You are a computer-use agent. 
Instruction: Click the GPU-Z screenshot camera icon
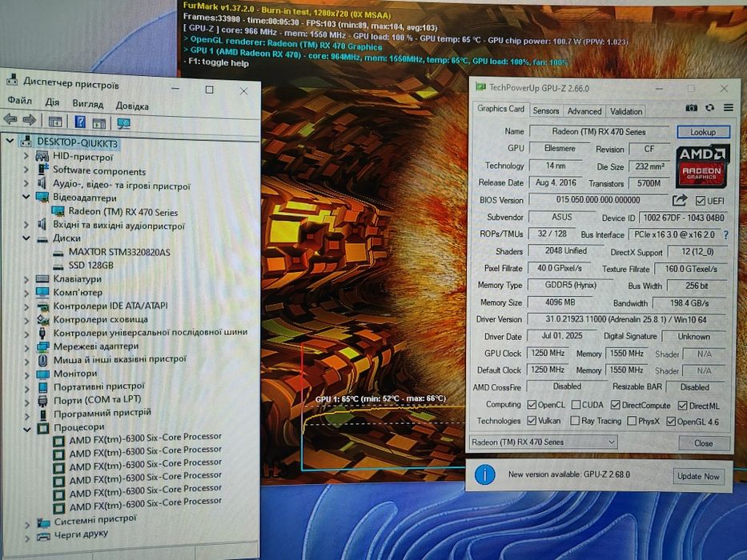coord(691,108)
